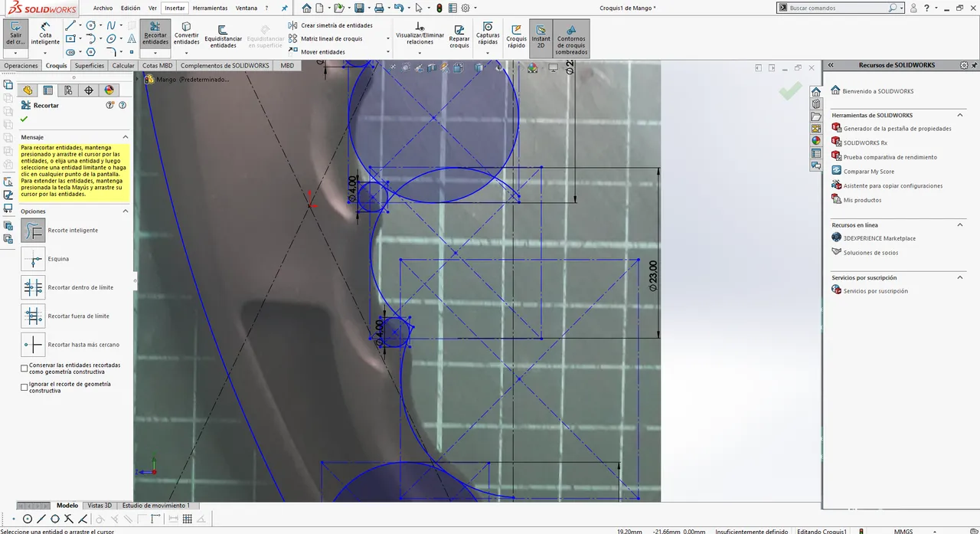The image size is (980, 534).
Task: Collapse Recursos en línea section
Action: pyautogui.click(x=960, y=224)
